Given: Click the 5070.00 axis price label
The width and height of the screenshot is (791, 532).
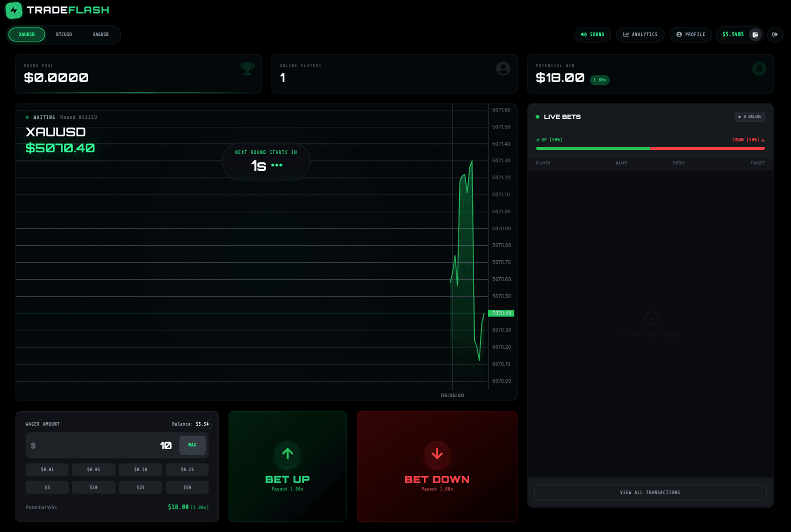Looking at the screenshot, I should (x=501, y=381).
